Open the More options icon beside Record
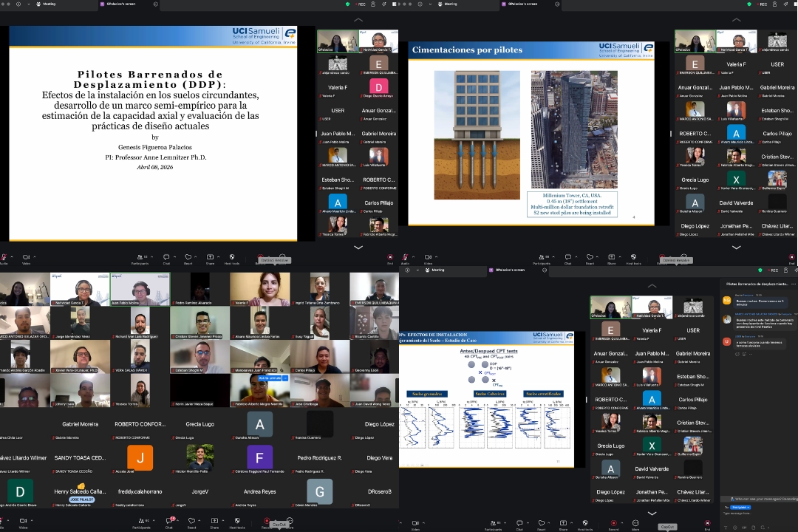The image size is (798, 532). 635,524
